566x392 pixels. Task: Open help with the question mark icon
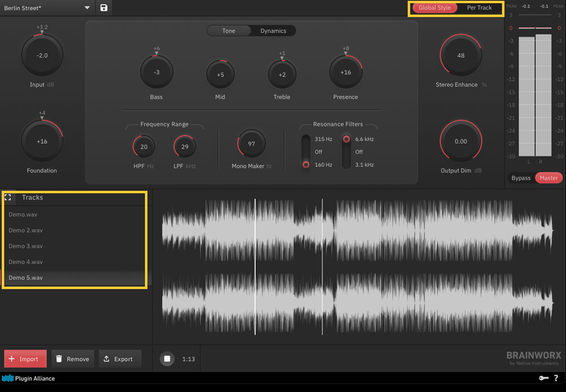click(556, 378)
